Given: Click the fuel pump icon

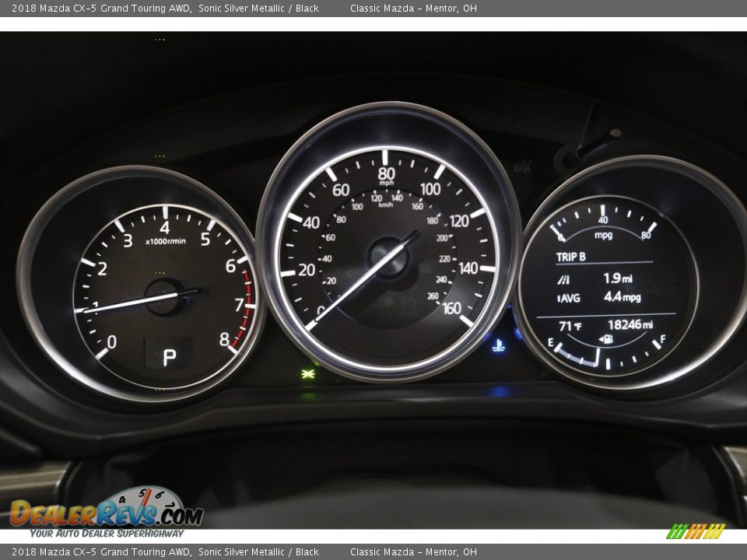Looking at the screenshot, I should (x=608, y=338).
